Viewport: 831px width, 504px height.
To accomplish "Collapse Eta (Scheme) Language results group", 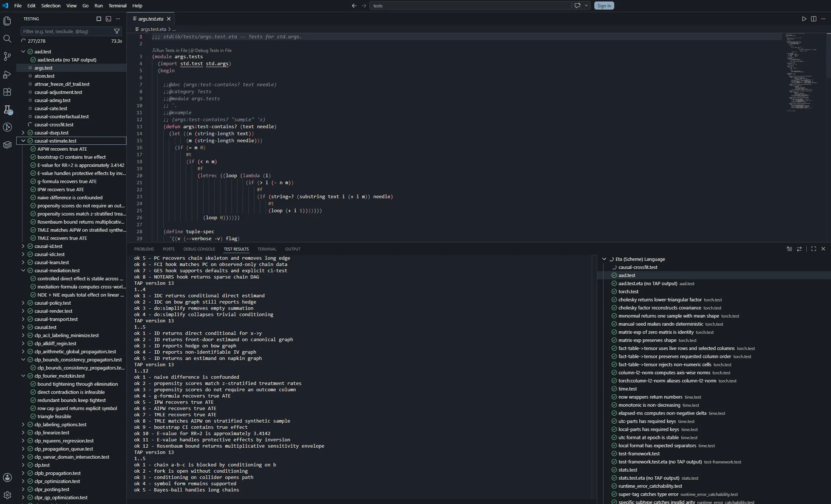I will coord(604,259).
